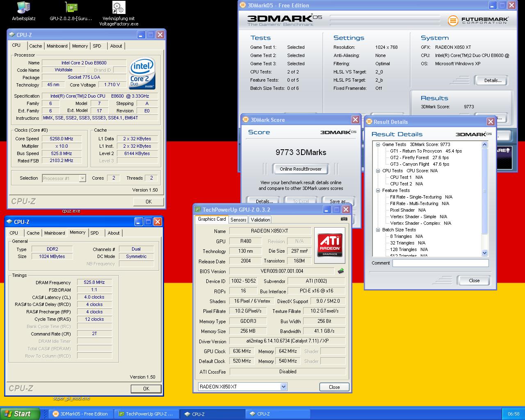Screen dimensions: 525x420
Task: Select GT3 - Canyon Flight row
Action: click(x=420, y=164)
